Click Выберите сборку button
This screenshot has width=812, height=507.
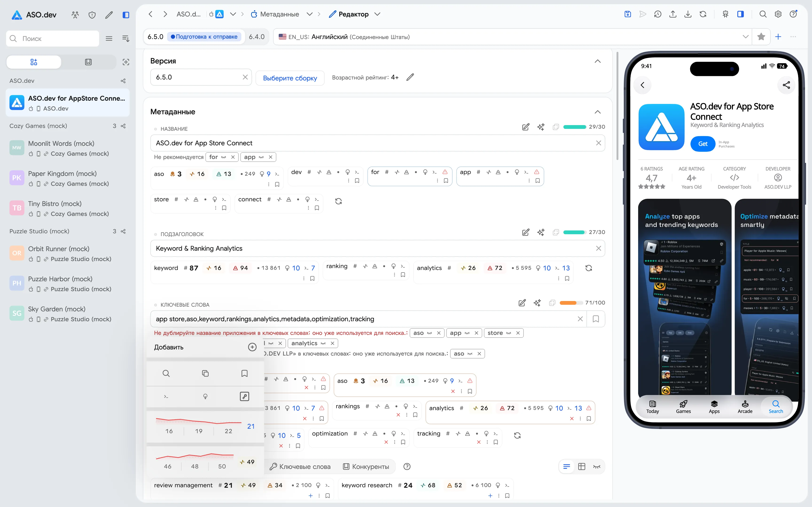click(x=290, y=78)
